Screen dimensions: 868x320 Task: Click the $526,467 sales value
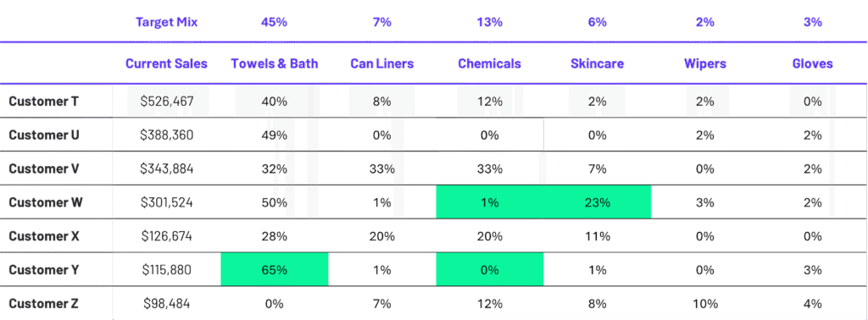click(x=167, y=101)
